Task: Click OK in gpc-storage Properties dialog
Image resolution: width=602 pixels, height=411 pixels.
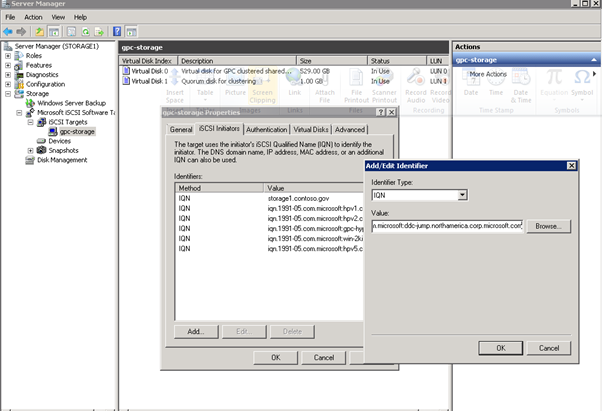Action: [276, 358]
